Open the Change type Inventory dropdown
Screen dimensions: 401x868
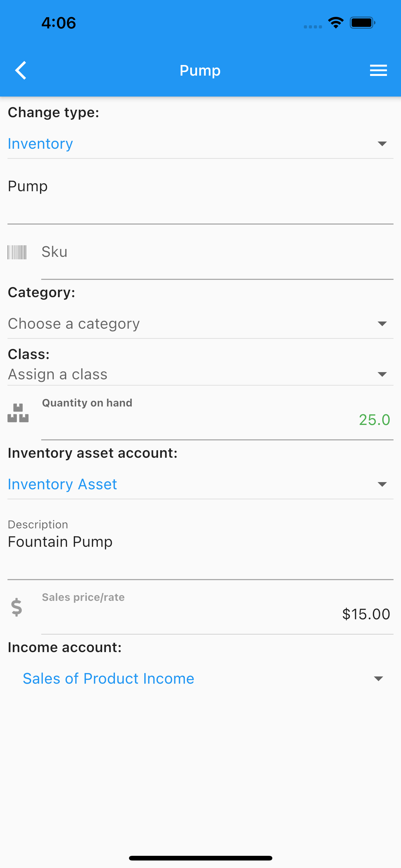[200, 144]
